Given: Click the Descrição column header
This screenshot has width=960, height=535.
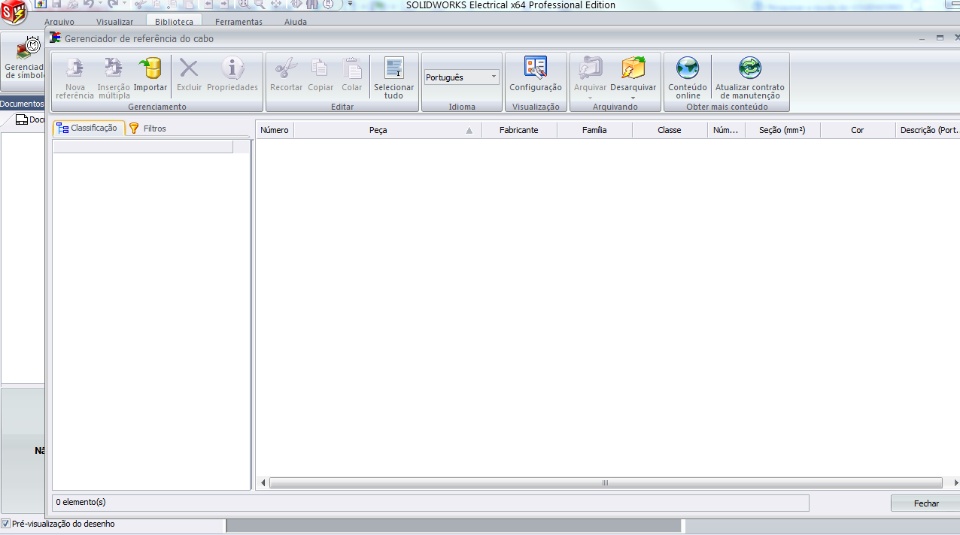Looking at the screenshot, I should tap(928, 130).
